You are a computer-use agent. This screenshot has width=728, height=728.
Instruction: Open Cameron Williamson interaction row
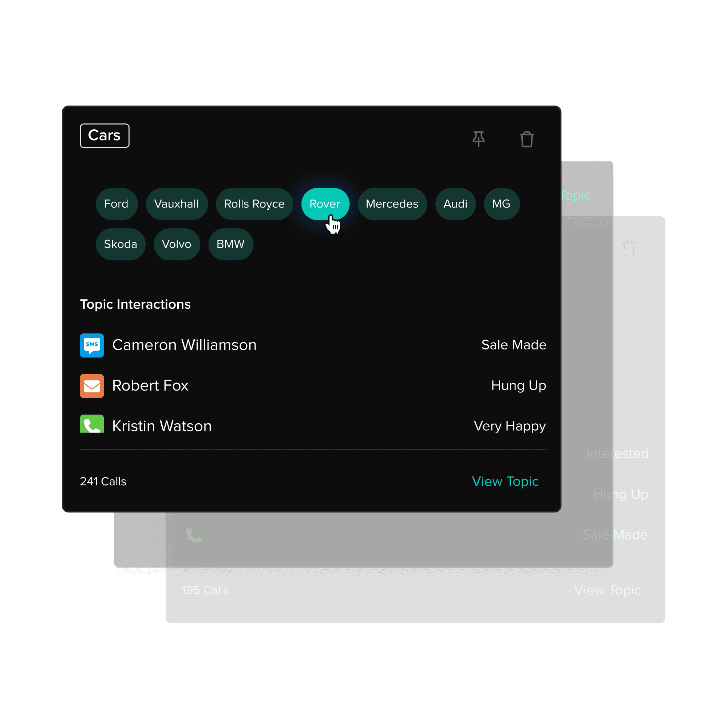click(x=184, y=345)
